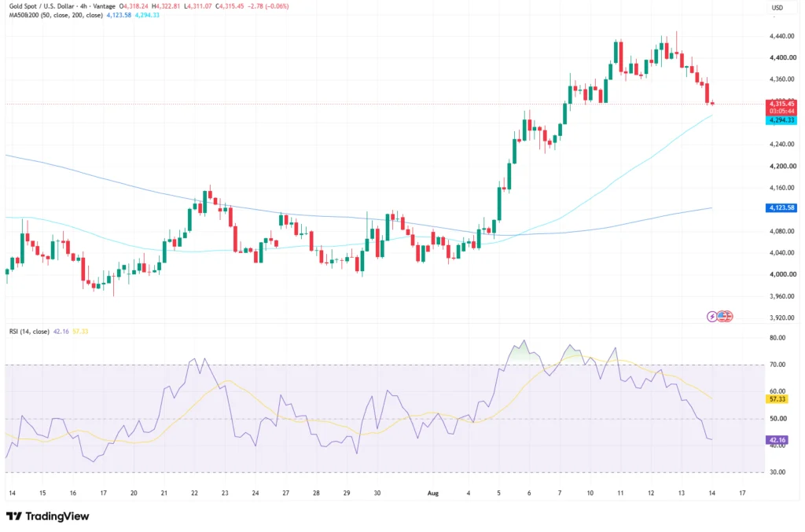Click the close value C4,315.45 in the header
Screen dimensions: 805x532
pyautogui.click(x=230, y=6)
